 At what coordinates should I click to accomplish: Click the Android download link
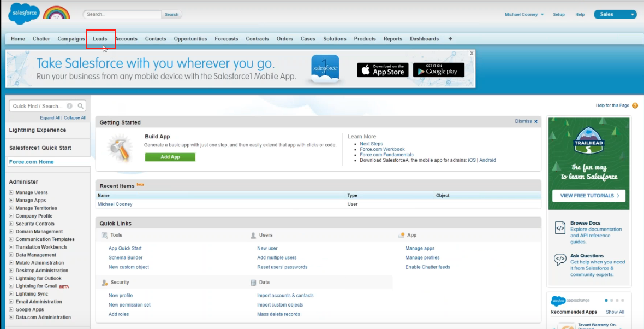click(487, 160)
